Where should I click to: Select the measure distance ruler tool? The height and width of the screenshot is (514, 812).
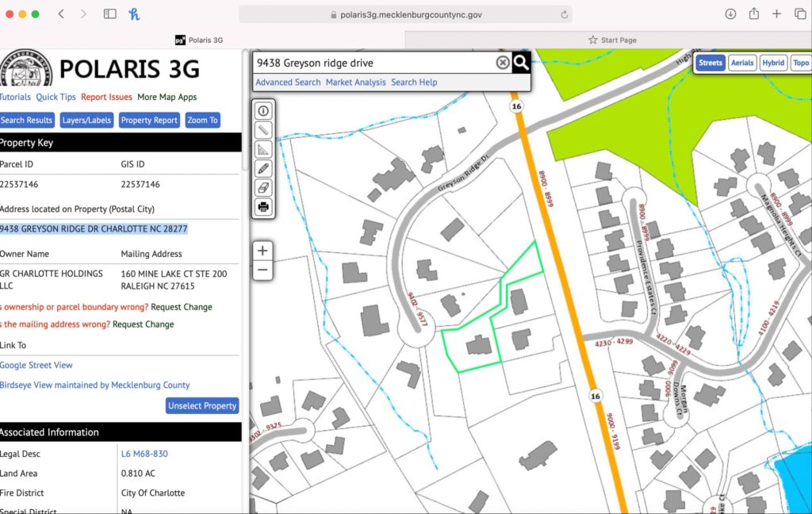[263, 130]
